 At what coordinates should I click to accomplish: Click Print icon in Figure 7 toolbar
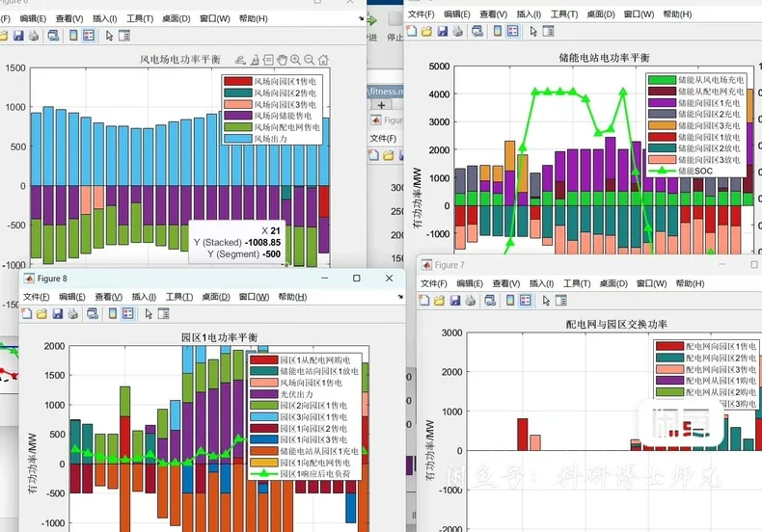(470, 301)
